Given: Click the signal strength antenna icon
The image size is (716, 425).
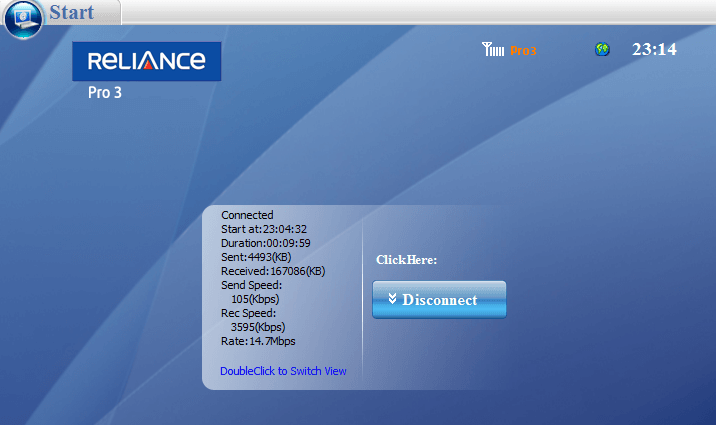Looking at the screenshot, I should click(x=493, y=49).
